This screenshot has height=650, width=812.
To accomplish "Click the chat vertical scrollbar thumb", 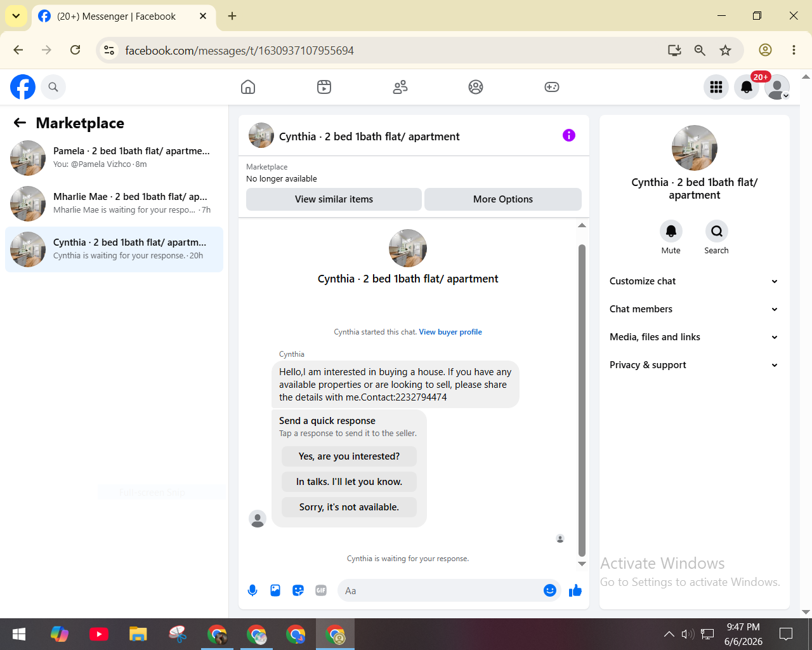I will coord(582,401).
